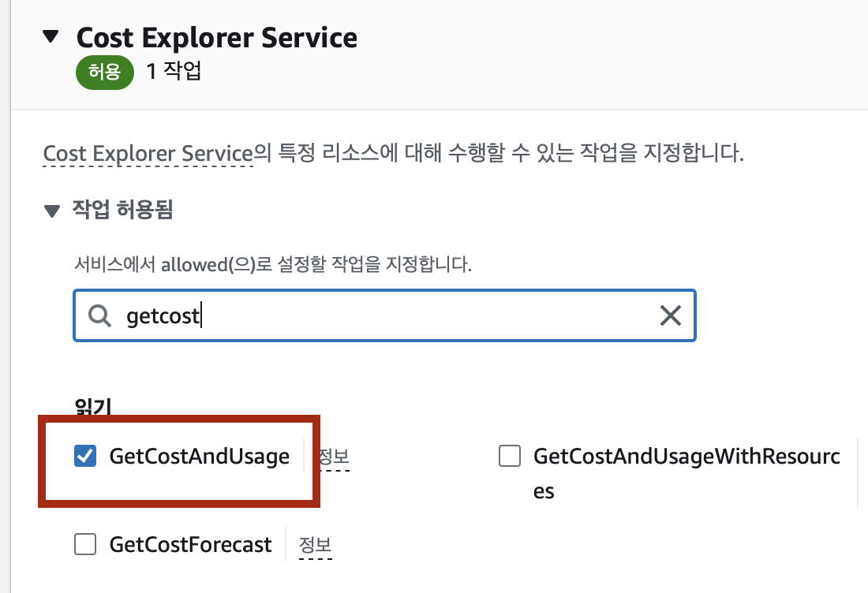
Task: Focus the action search field containing getcost
Action: [x=384, y=315]
